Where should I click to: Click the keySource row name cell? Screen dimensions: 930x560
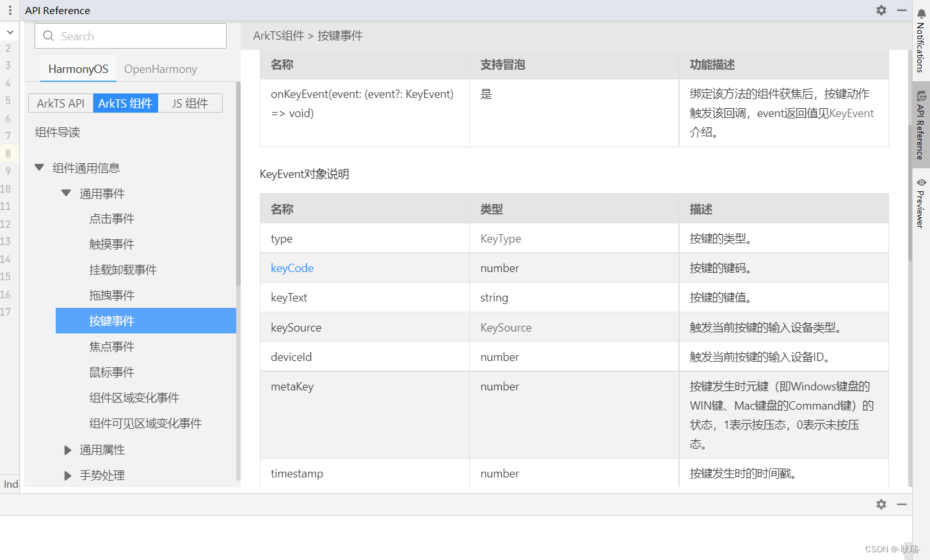pos(365,328)
